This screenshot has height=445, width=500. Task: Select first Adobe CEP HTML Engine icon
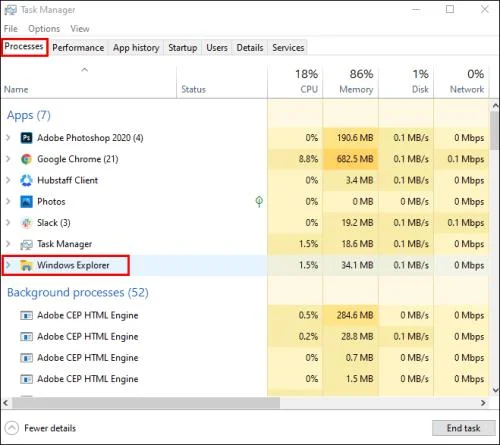point(26,315)
